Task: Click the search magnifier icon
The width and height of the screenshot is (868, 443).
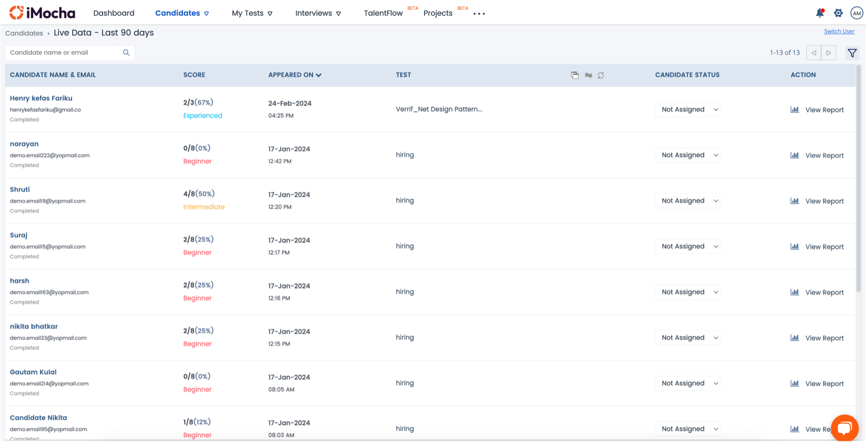Action: point(126,53)
